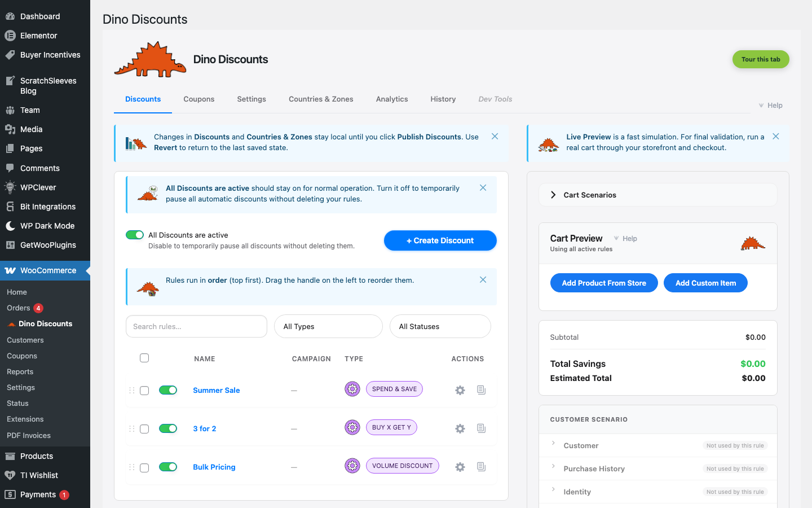Dismiss the Publish Discounts notice
Viewport: 812px width, 508px height.
495,137
